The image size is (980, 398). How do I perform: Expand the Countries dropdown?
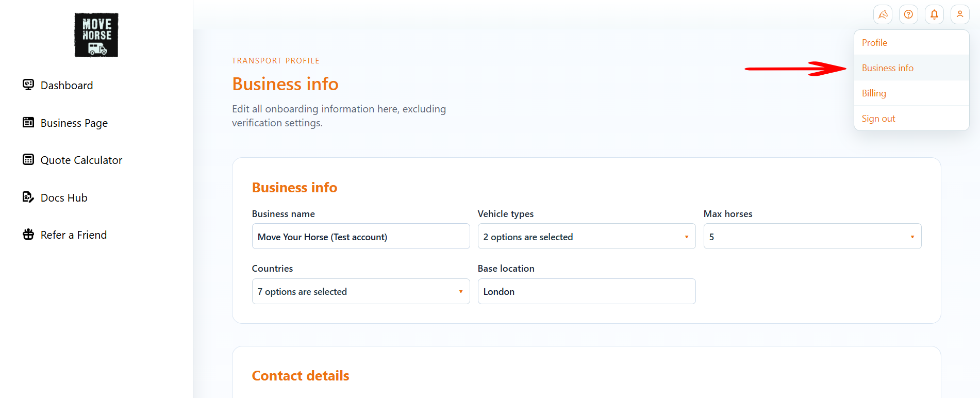tap(361, 291)
